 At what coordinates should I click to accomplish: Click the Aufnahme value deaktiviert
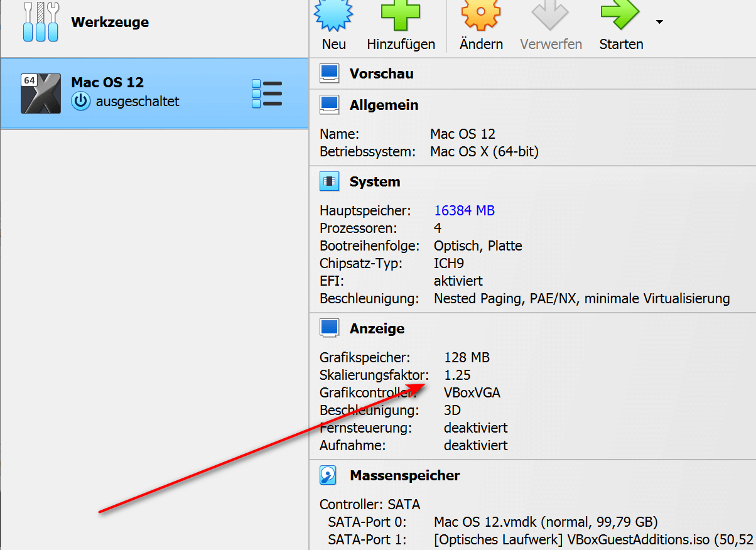coord(476,445)
